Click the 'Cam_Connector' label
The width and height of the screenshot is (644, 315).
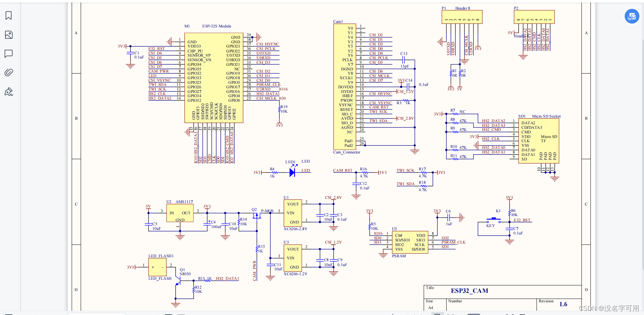point(347,152)
